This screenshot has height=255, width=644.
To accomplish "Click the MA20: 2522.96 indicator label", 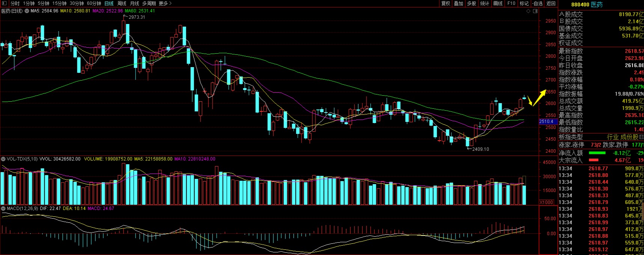I will [x=108, y=11].
